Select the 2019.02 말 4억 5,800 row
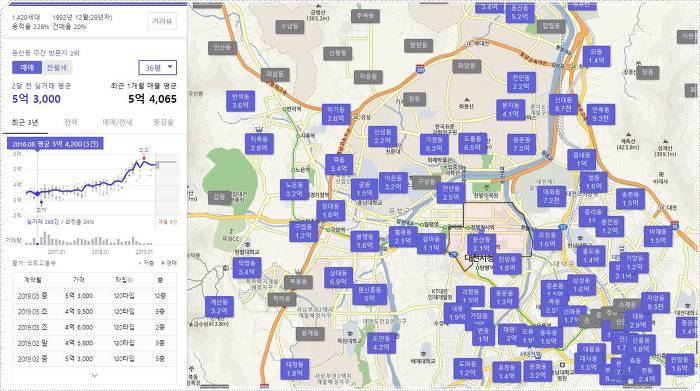Screen dimensions: 700x391 94,343
